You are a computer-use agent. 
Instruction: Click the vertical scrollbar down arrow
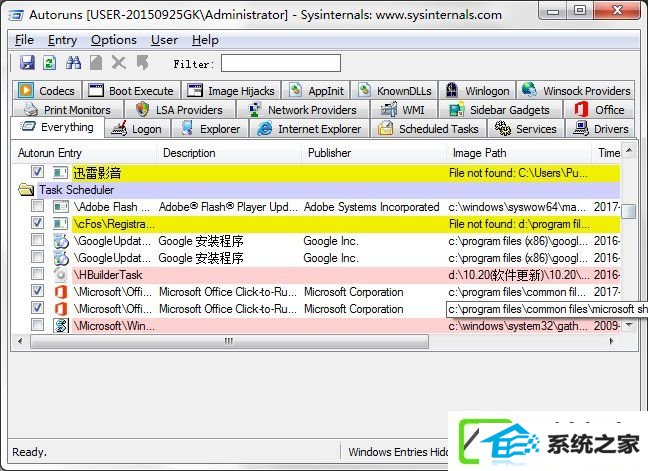coord(629,325)
